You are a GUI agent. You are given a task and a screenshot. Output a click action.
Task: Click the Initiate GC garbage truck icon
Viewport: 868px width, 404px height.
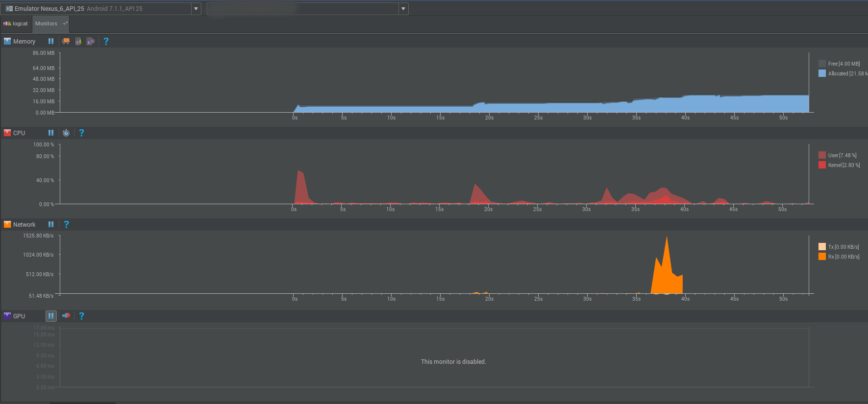[66, 41]
